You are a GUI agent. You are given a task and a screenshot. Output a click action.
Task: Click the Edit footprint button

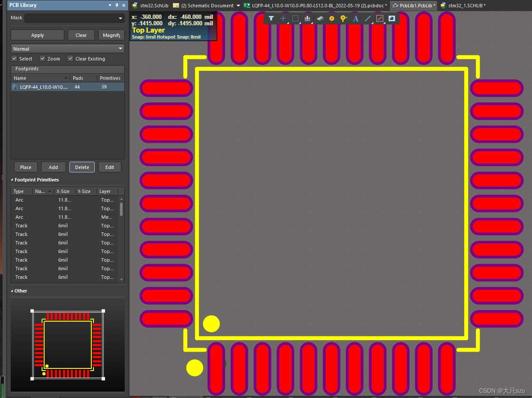[x=110, y=167]
